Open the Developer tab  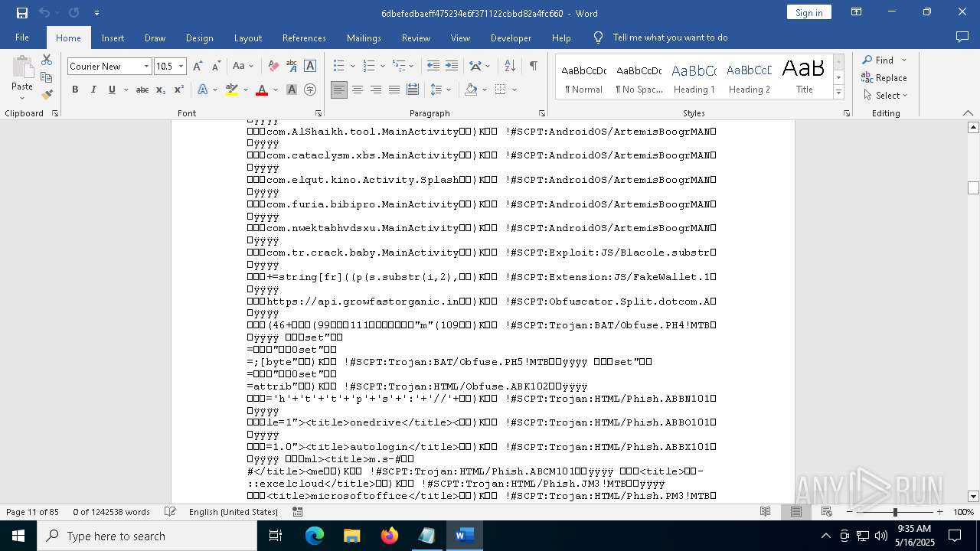coord(511,37)
